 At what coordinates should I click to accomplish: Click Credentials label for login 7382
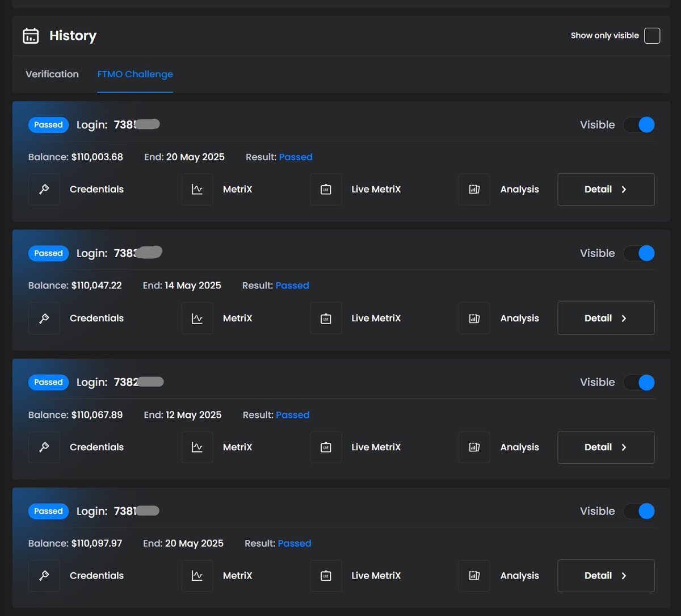pyautogui.click(x=96, y=447)
